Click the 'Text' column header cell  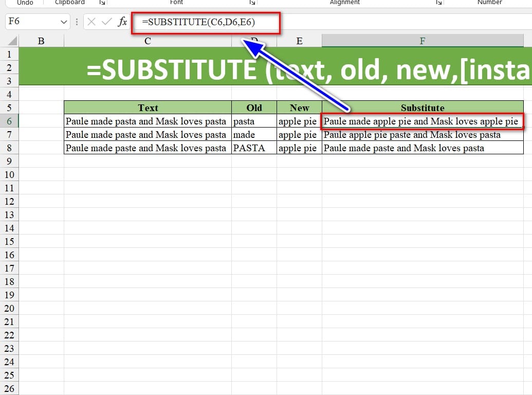pyautogui.click(x=148, y=107)
